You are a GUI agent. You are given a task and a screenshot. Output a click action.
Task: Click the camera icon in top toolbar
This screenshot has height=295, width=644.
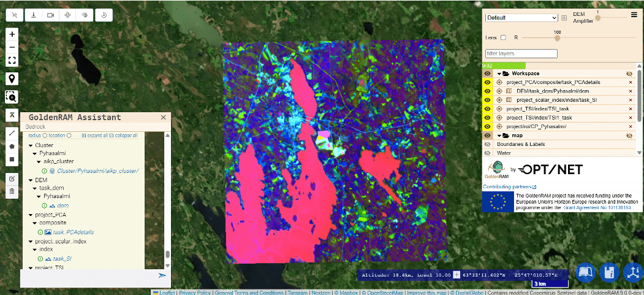(x=50, y=15)
